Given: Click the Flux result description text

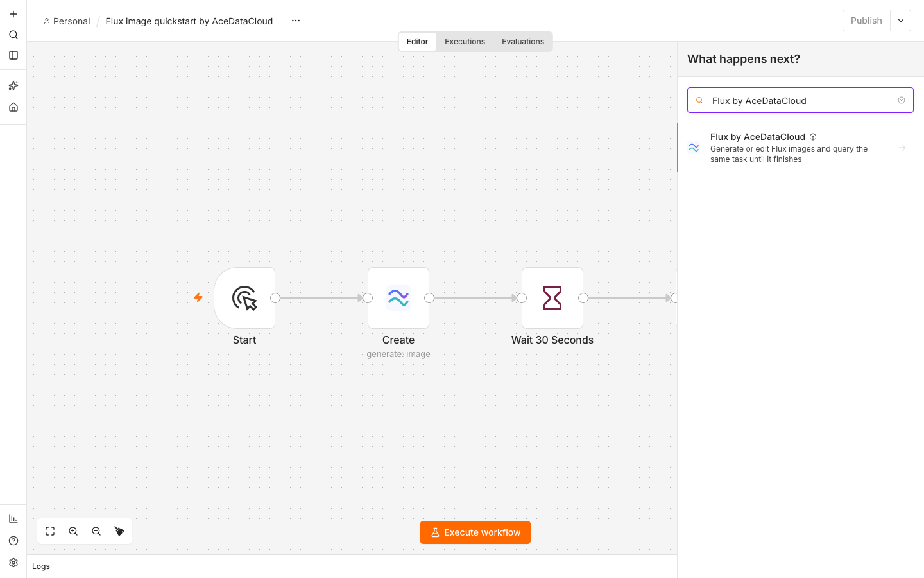Looking at the screenshot, I should click(x=789, y=154).
